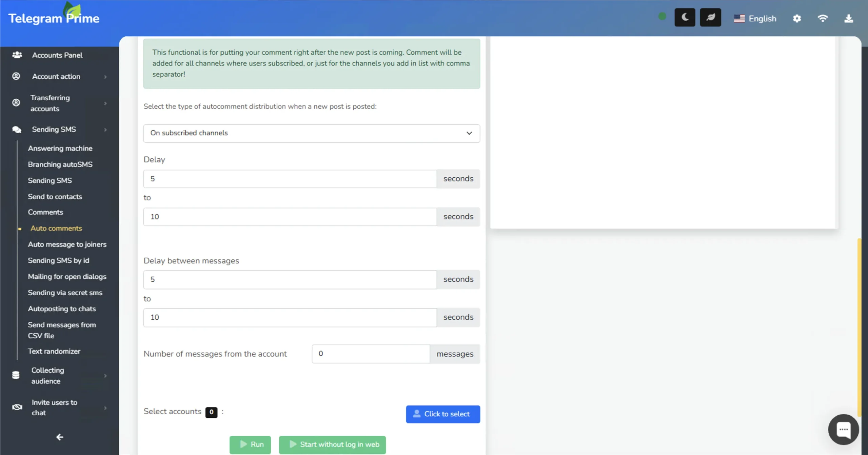This screenshot has width=868, height=455.
Task: Click Start without log in web
Action: (332, 444)
